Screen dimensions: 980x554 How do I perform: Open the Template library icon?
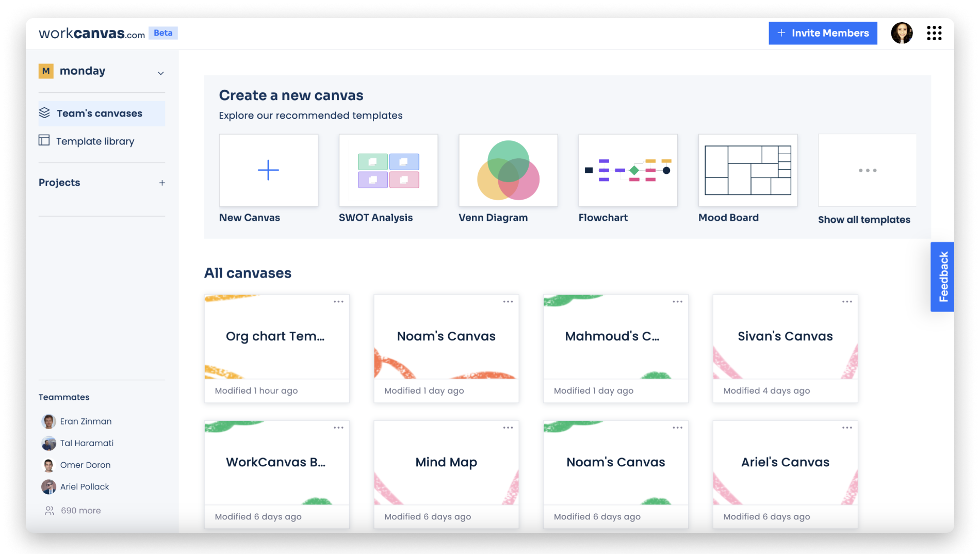(45, 140)
